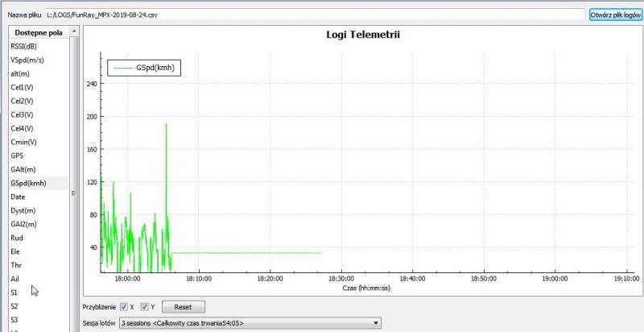The width and height of the screenshot is (644, 332).
Task: Select the Thr throttle field
Action: [x=16, y=264]
